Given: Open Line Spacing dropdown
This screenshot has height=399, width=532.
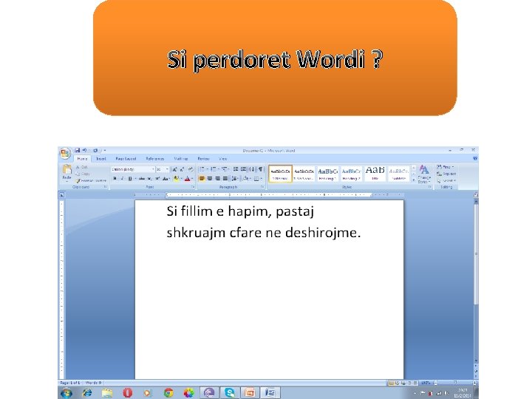Looking at the screenshot, I should point(235,179).
